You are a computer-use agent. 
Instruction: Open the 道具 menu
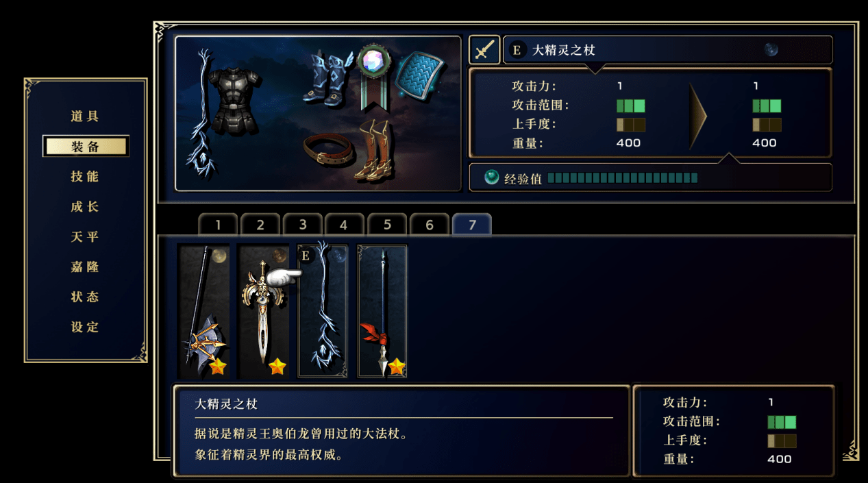tap(85, 116)
